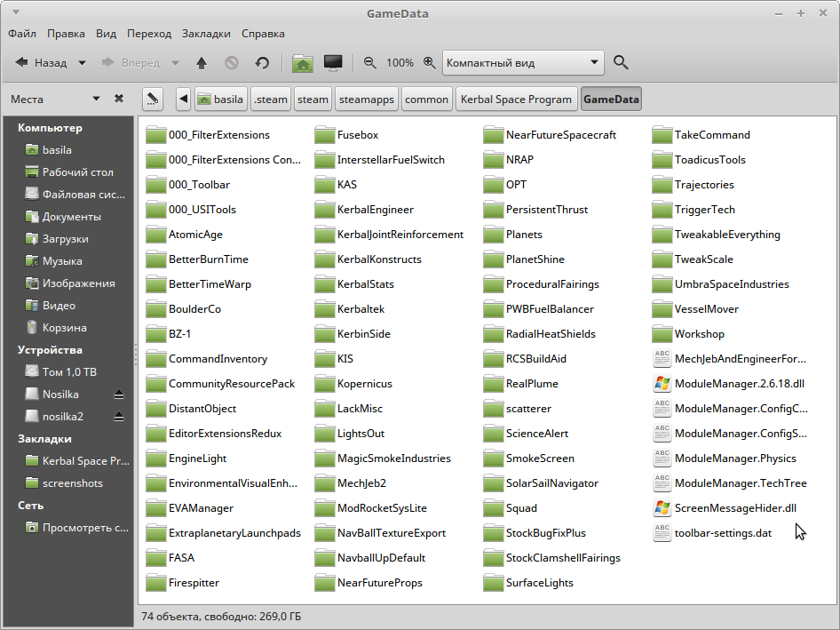Click the path bar left arrow
This screenshot has height=630, width=840.
pyautogui.click(x=184, y=100)
